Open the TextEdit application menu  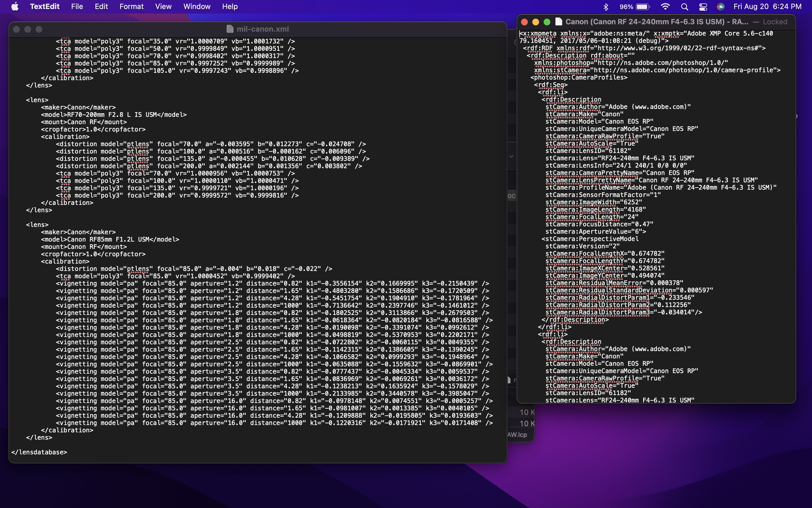[45, 6]
